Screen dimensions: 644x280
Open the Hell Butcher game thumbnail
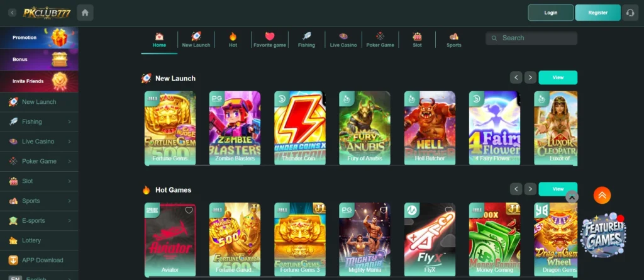[430, 128]
